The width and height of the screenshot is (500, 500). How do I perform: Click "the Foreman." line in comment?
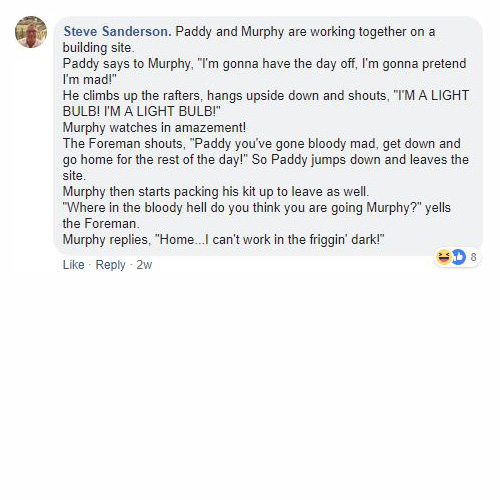point(101,223)
